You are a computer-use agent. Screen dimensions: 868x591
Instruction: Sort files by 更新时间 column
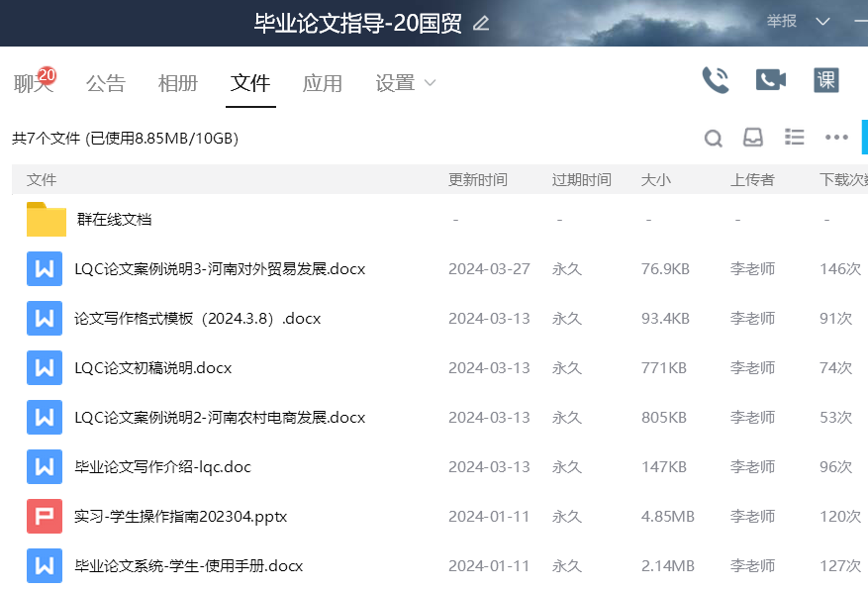pos(478,180)
